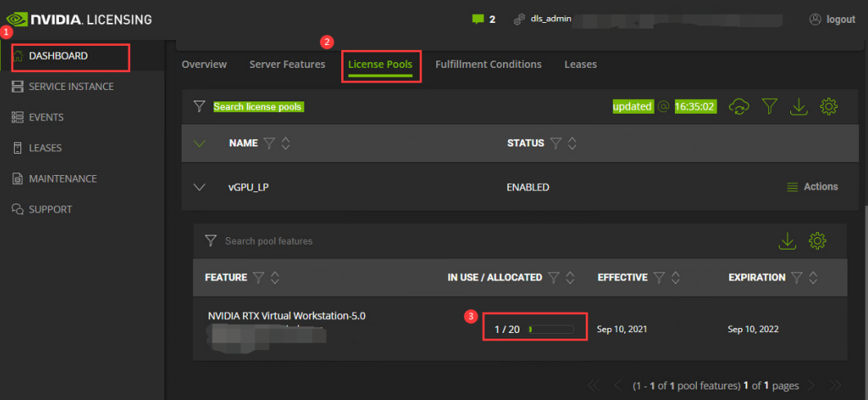
Task: Click the Support chat bubbles icon
Action: 18,209
